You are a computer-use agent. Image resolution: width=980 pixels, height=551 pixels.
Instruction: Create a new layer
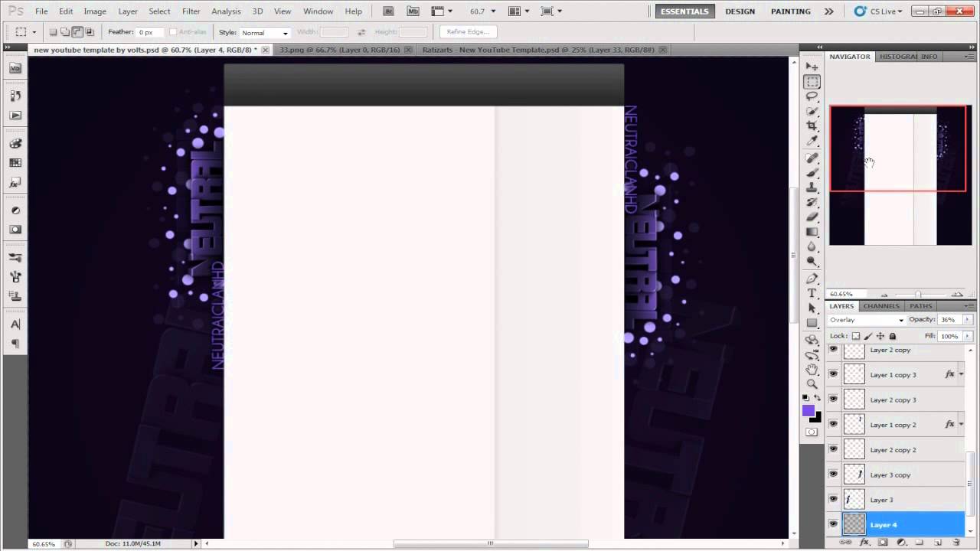pyautogui.click(x=938, y=542)
